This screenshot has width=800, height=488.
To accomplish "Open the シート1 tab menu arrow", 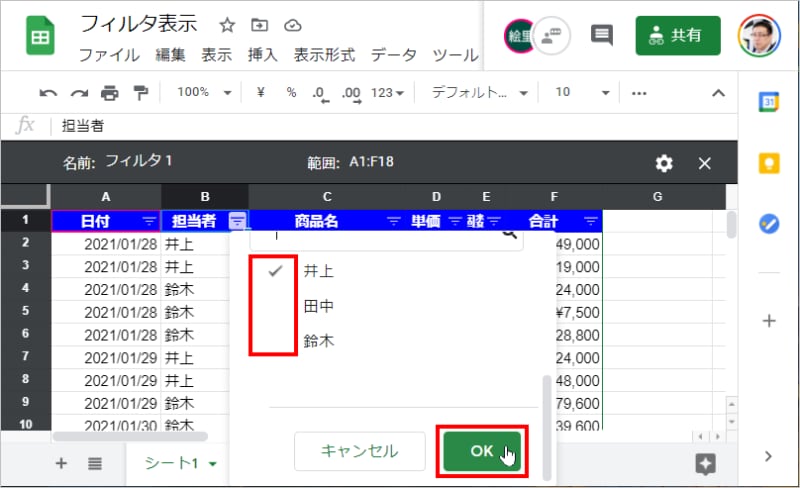I will coord(213,464).
